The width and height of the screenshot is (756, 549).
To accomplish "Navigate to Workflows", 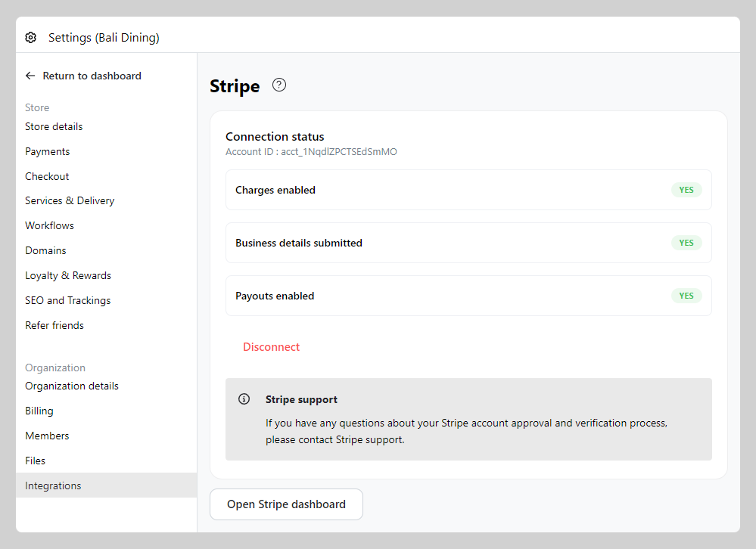I will 50,226.
